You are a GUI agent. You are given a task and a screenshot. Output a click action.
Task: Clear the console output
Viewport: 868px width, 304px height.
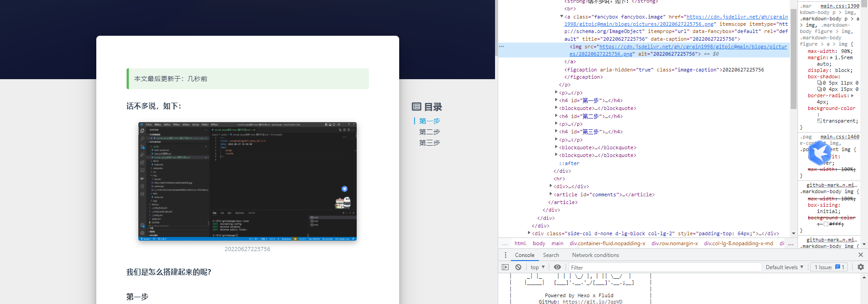518,267
